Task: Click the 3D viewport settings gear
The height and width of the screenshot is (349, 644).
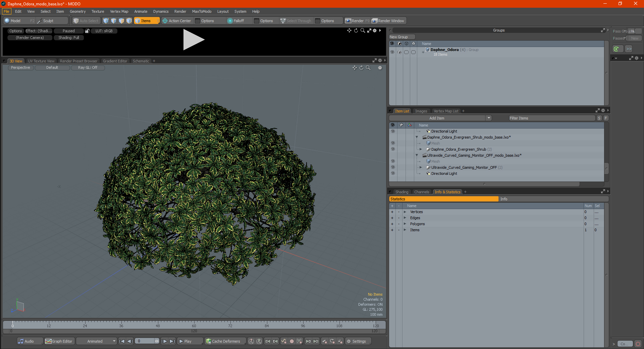Action: (x=380, y=68)
